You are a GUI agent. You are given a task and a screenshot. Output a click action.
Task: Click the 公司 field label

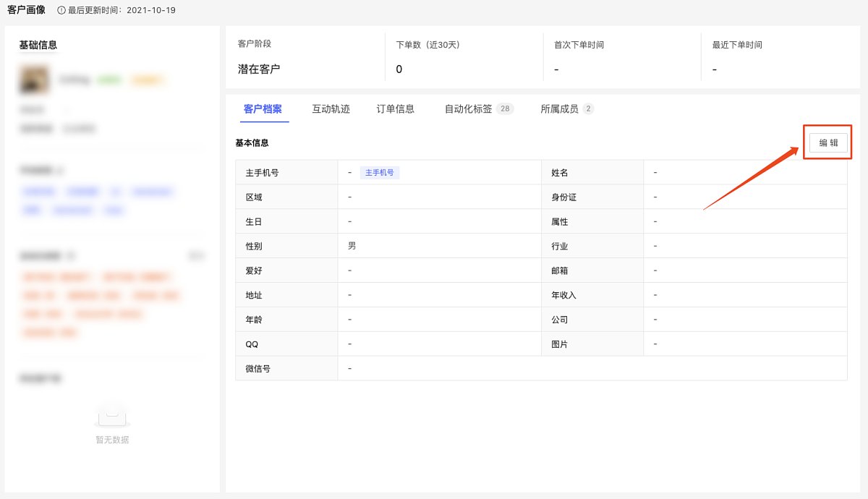pos(560,320)
